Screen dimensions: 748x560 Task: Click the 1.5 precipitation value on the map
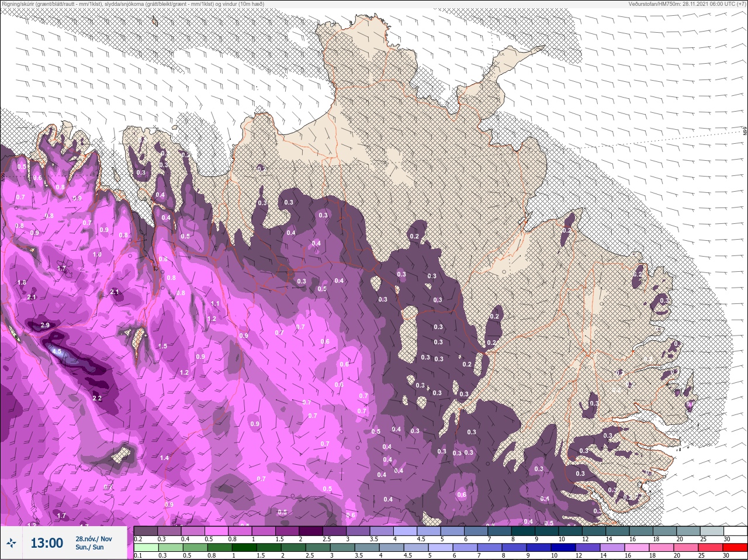click(162, 346)
